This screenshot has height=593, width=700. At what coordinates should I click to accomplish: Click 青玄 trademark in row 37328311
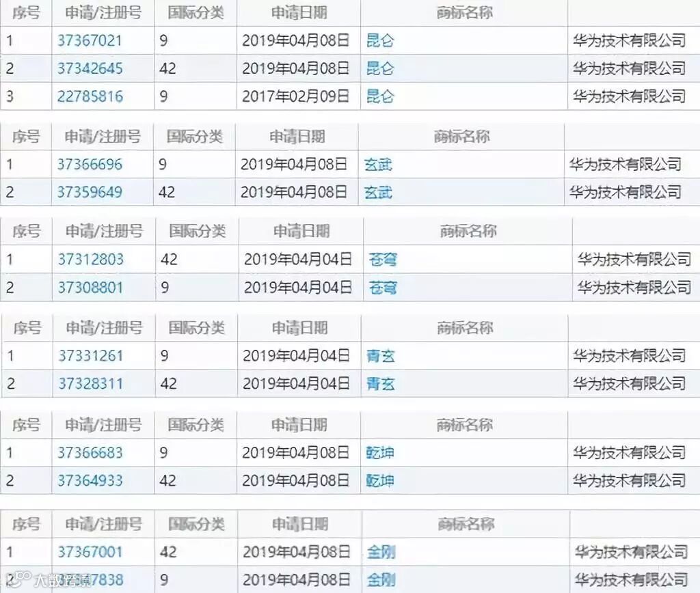click(380, 383)
